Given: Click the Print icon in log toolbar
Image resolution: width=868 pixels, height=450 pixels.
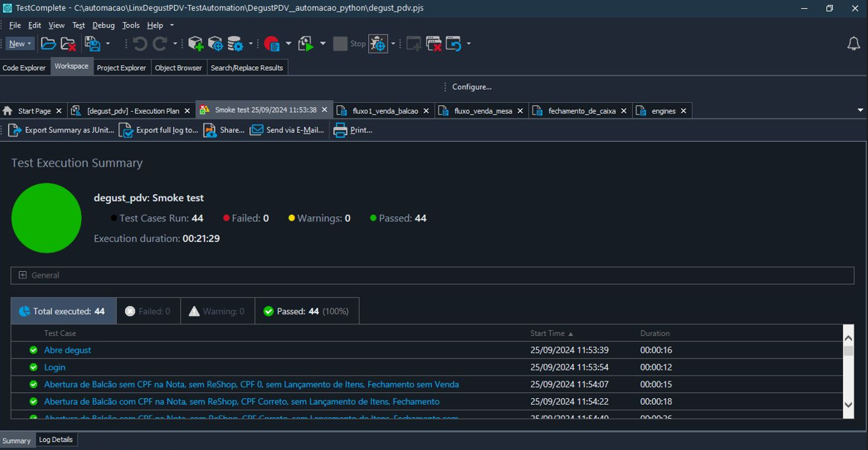Looking at the screenshot, I should tap(340, 130).
